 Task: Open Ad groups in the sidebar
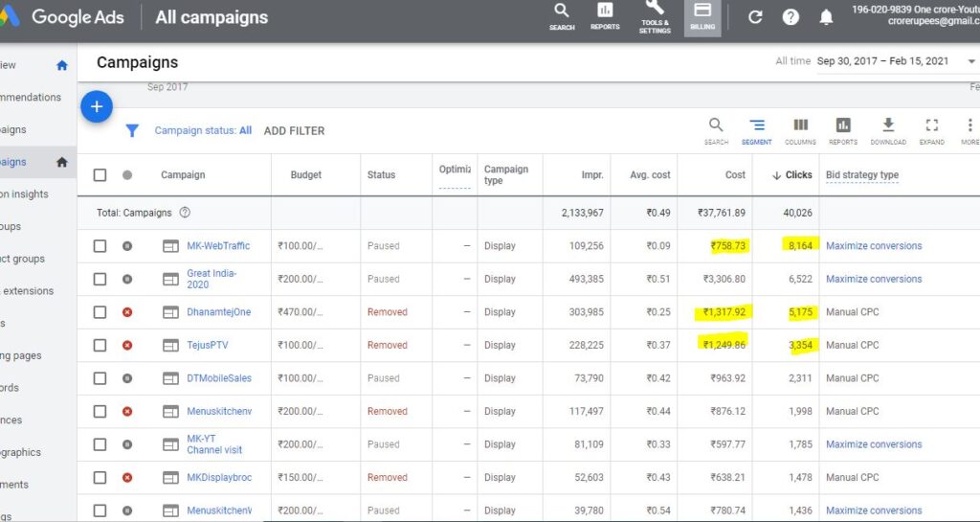pyautogui.click(x=11, y=226)
